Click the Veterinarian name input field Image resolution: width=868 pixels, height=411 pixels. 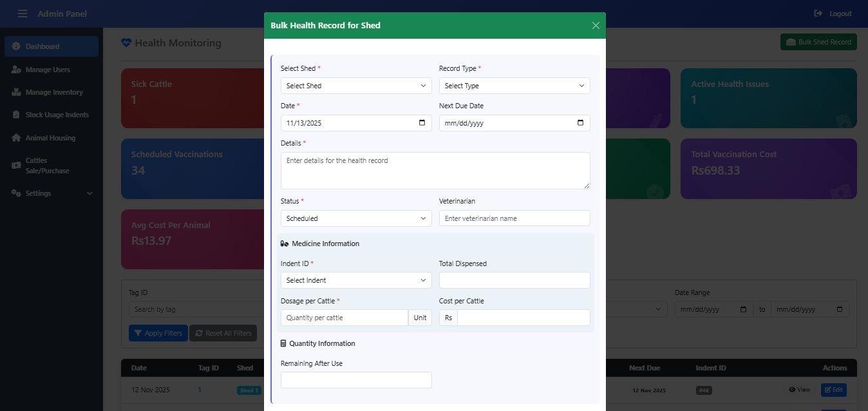[514, 218]
